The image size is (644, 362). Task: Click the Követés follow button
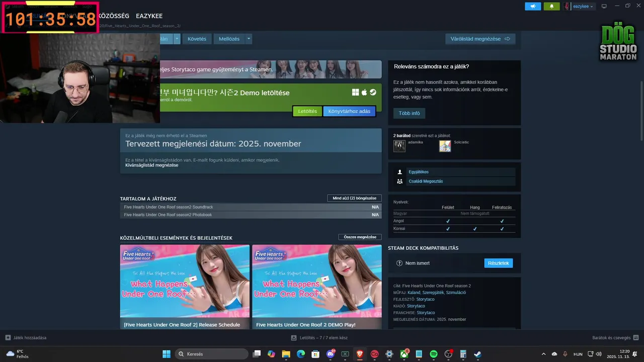click(197, 39)
